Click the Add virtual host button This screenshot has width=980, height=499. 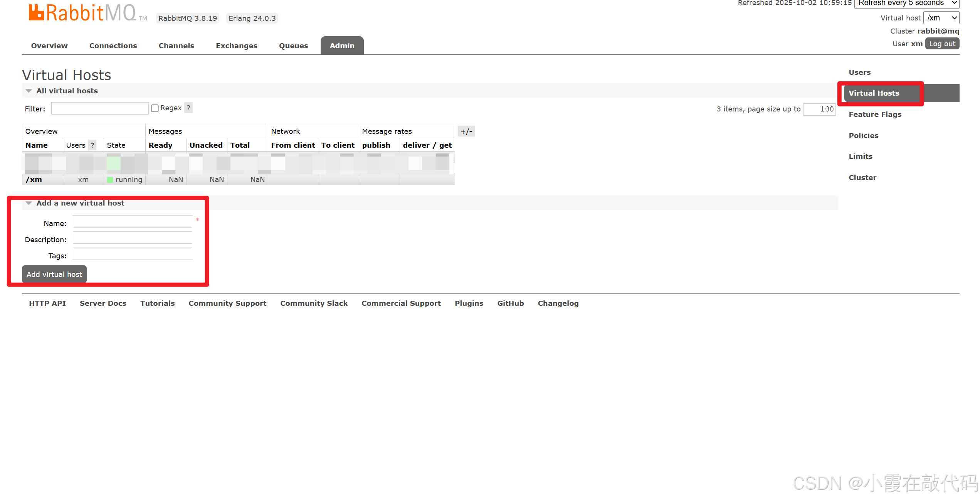click(x=54, y=274)
